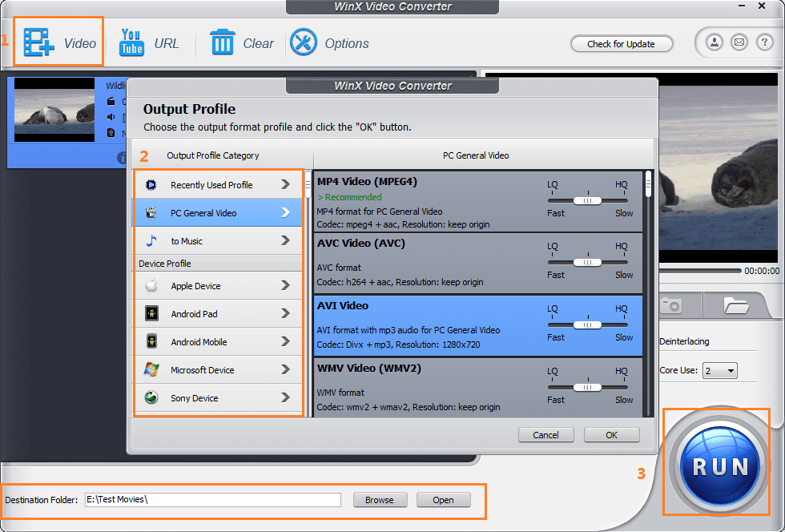Start conversion with the RUN button
785x532 pixels.
tap(720, 465)
